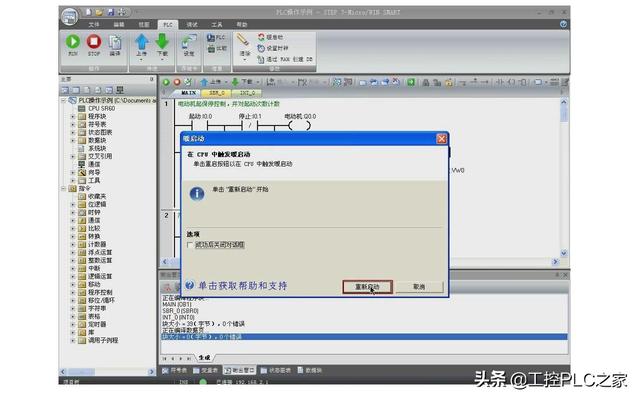Click the application round menu button

point(70,16)
